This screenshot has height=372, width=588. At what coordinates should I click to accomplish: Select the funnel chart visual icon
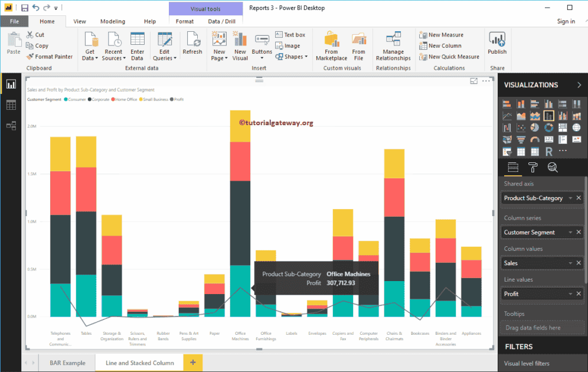(x=521, y=139)
